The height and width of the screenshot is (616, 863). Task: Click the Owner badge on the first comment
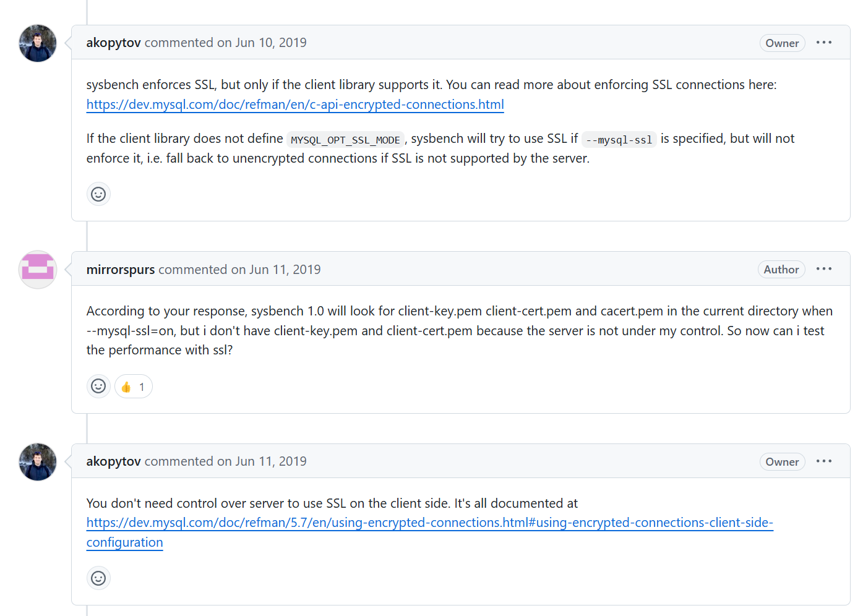point(782,43)
